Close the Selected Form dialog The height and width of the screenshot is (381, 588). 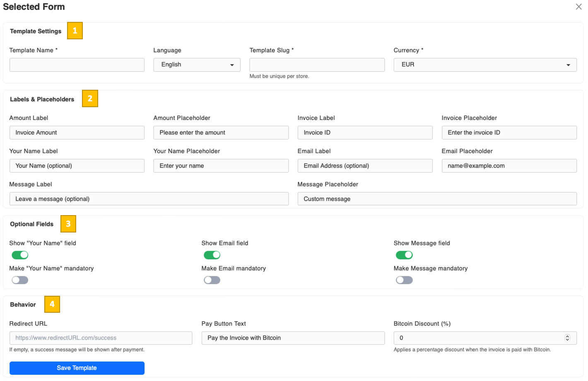[578, 7]
